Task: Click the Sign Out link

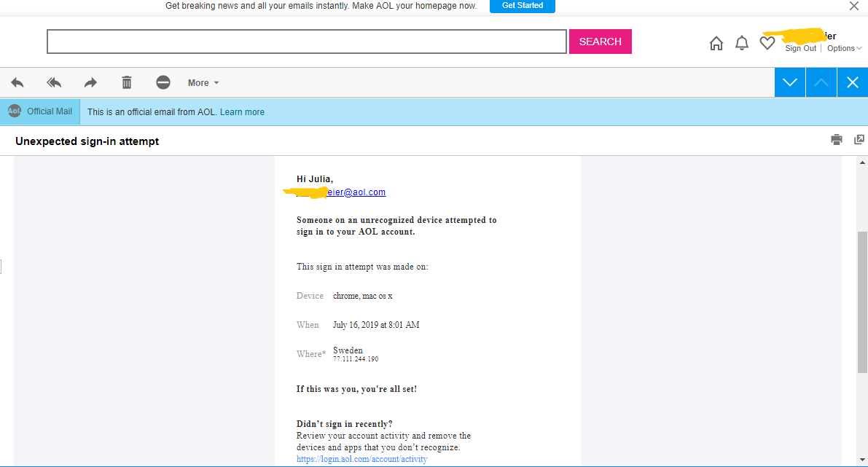Action: [x=800, y=48]
